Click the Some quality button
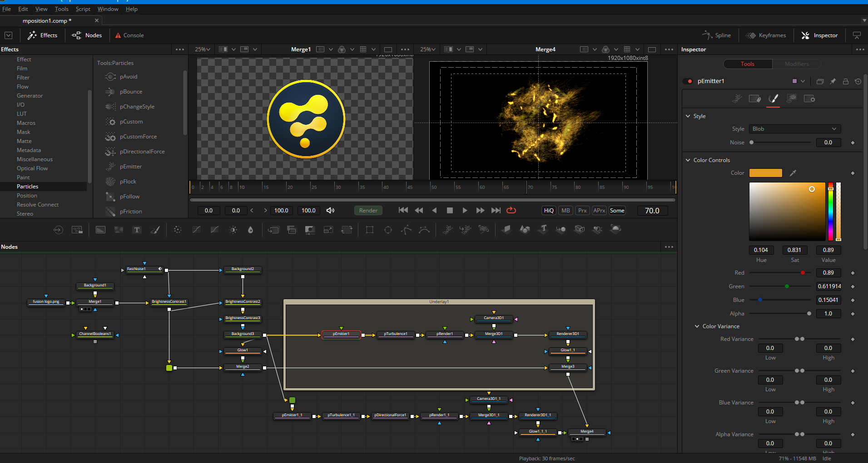This screenshot has height=463, width=868. point(617,211)
